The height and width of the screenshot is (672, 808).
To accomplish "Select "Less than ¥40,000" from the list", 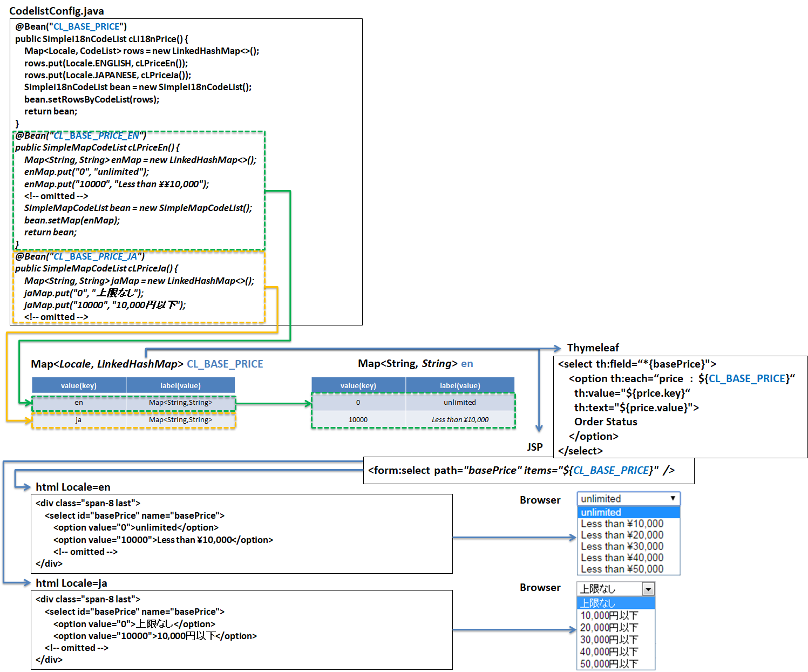I will (622, 558).
